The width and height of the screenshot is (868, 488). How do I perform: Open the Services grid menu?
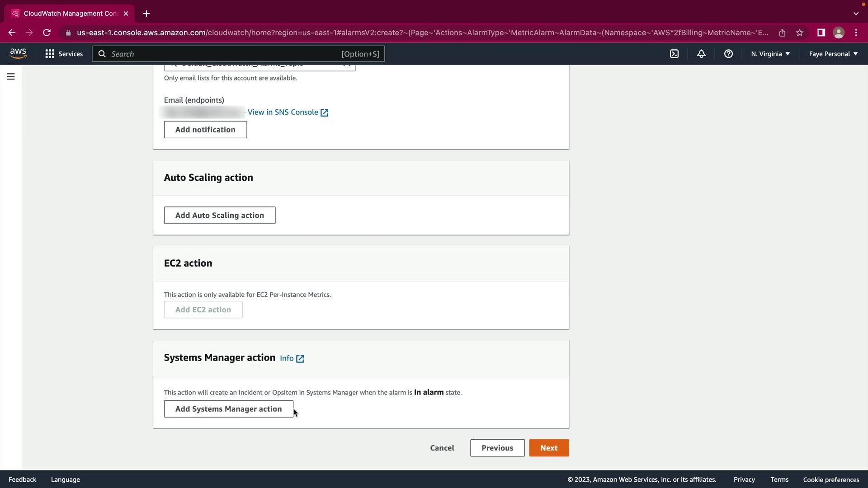pos(64,54)
